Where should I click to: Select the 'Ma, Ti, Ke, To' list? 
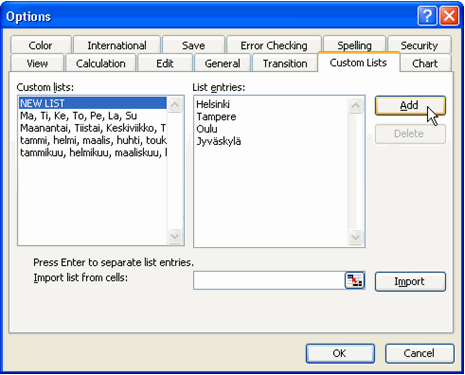click(93, 116)
